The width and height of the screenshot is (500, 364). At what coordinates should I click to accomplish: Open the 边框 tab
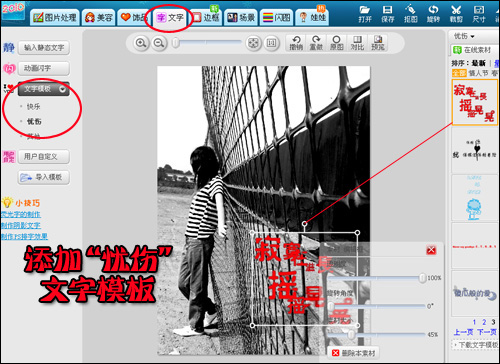tap(207, 17)
